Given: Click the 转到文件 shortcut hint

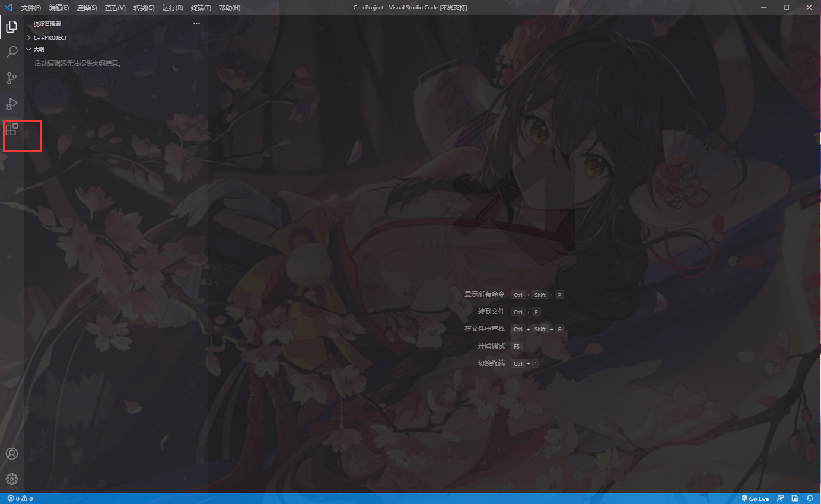Looking at the screenshot, I should (x=491, y=311).
